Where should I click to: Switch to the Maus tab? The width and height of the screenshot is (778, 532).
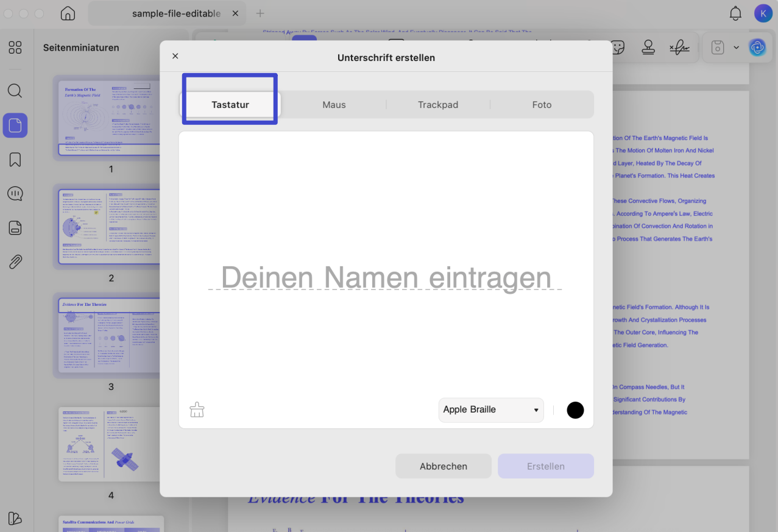pos(334,105)
